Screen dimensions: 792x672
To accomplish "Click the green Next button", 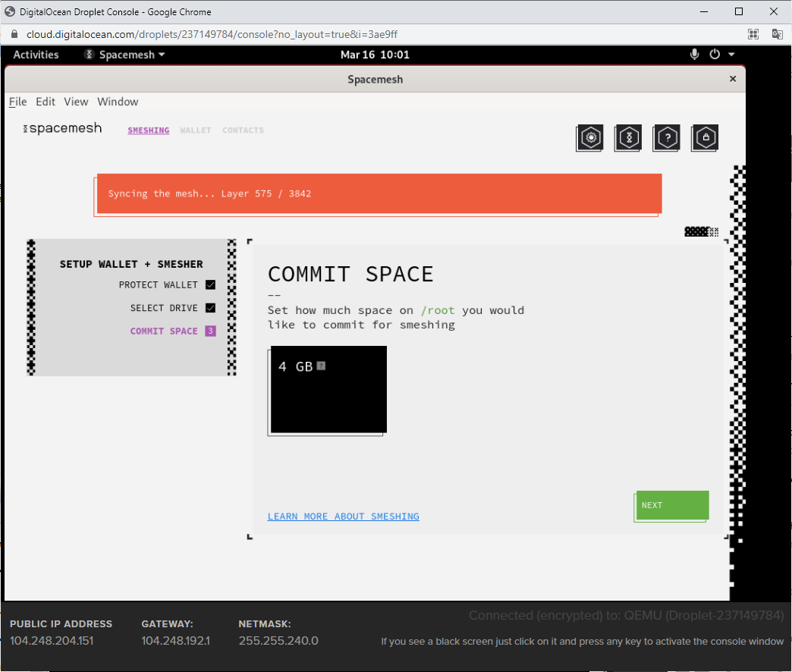I will point(672,505).
